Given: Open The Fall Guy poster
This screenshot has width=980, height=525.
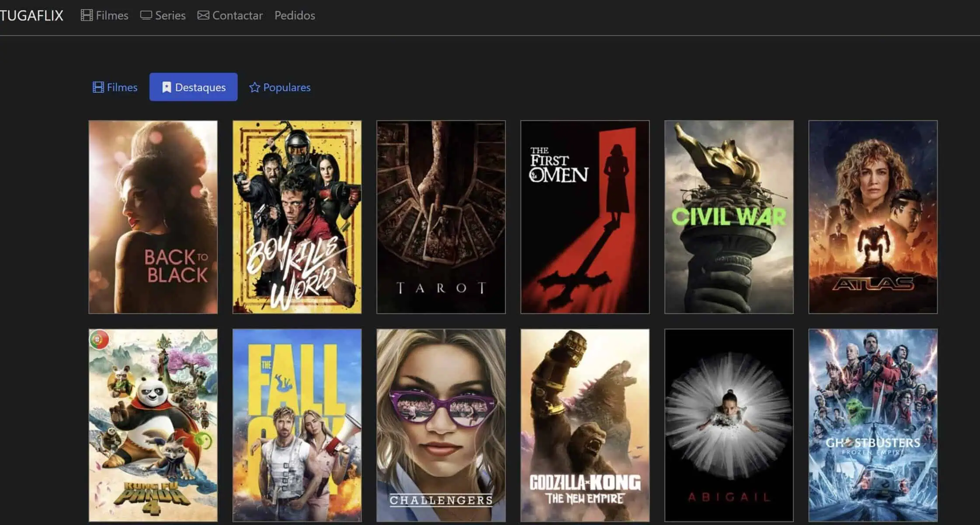Looking at the screenshot, I should click(297, 425).
